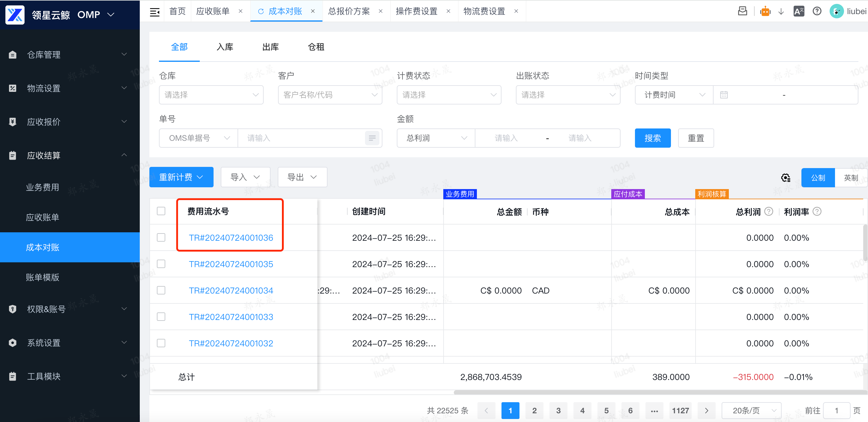
Task: Close the 物流费设置 tab
Action: click(x=516, y=11)
